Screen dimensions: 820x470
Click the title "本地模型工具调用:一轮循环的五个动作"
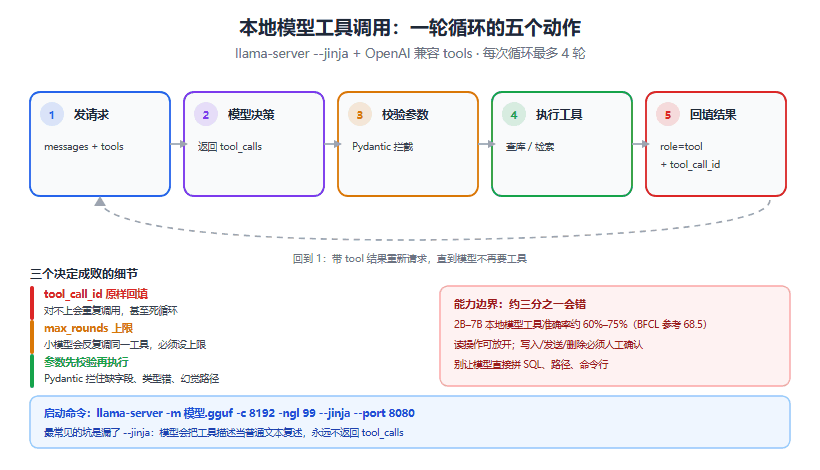pyautogui.click(x=410, y=28)
